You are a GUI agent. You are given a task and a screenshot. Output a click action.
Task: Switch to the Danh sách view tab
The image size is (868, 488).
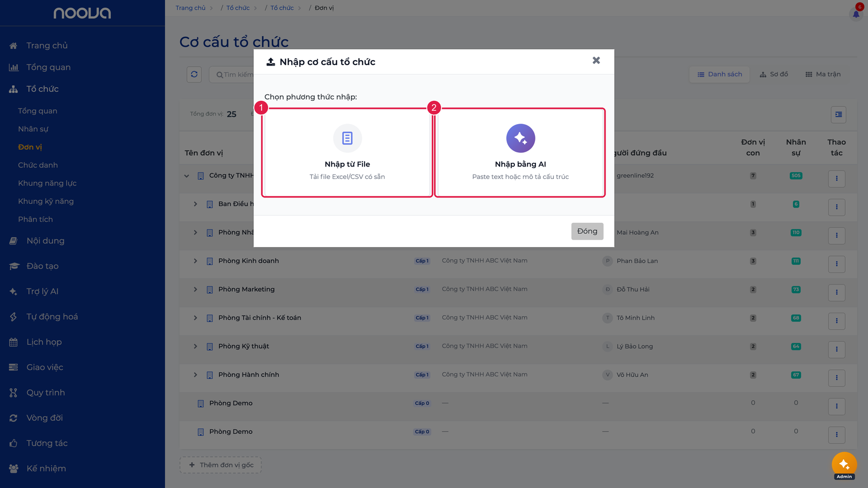[719, 74]
